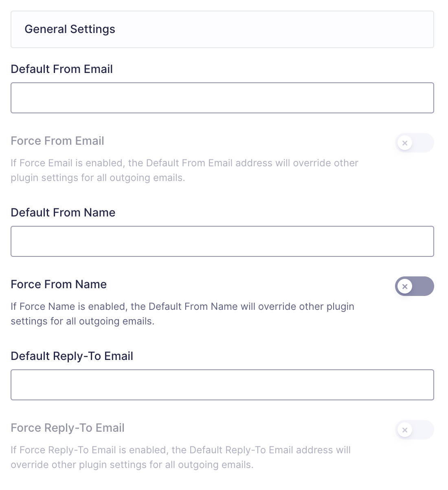Click the X knob on Force From Email

pos(405,143)
